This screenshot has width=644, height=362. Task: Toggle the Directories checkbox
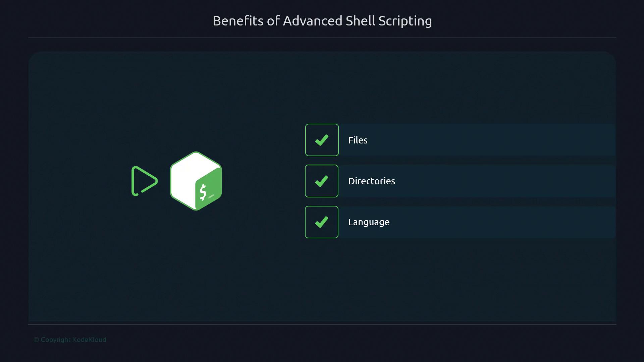pos(321,181)
